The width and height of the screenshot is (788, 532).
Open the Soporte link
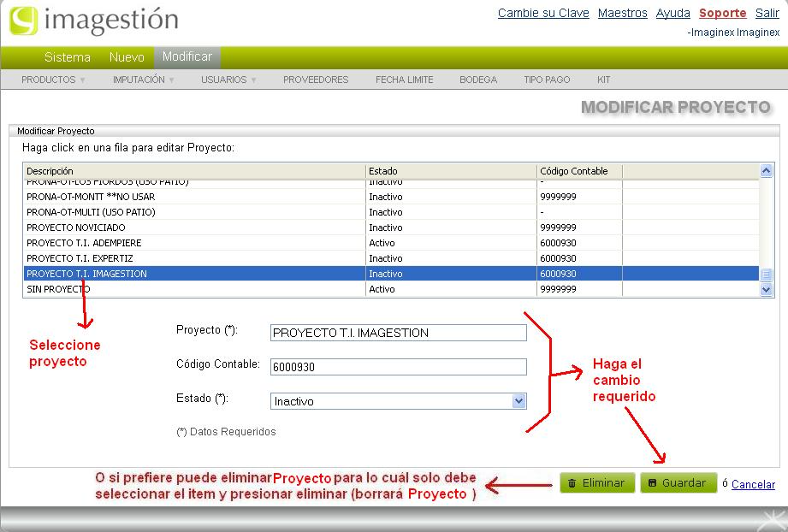tap(723, 13)
